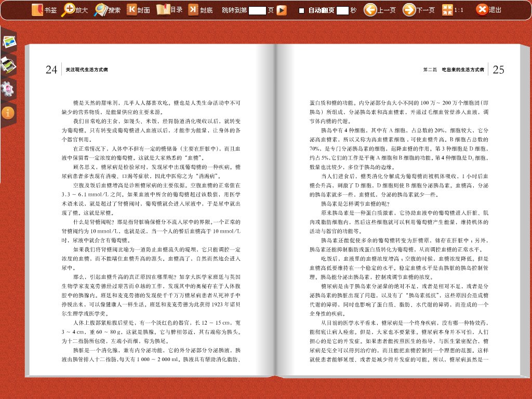Click 第二篇 chapter label on right page
This screenshot has height=399, width=532.
tap(430, 70)
